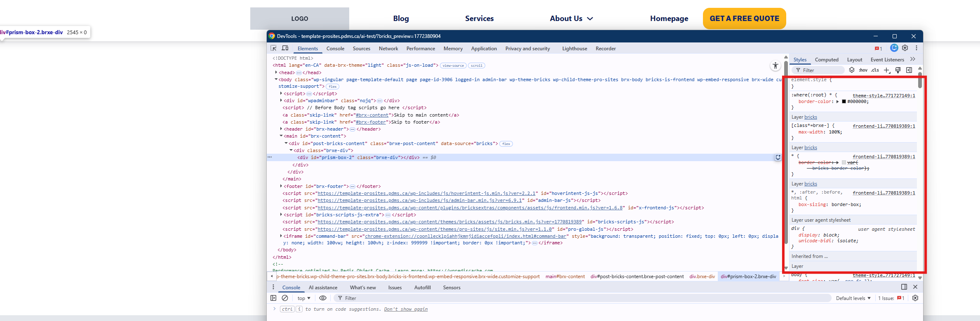Viewport: 980px width, 321px height.
Task: Toggle the :hov element state panel
Action: pyautogui.click(x=863, y=70)
